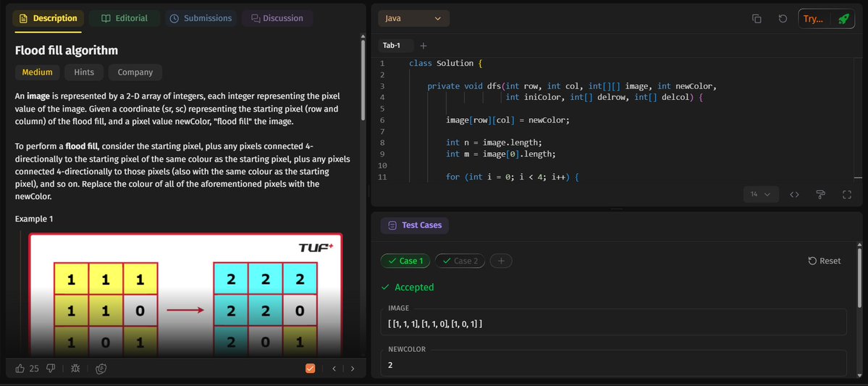This screenshot has width=868, height=386.
Task: Click the like count '25'
Action: point(34,369)
